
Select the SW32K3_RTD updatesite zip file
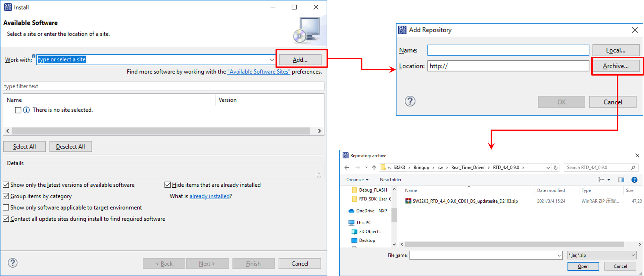(465, 201)
